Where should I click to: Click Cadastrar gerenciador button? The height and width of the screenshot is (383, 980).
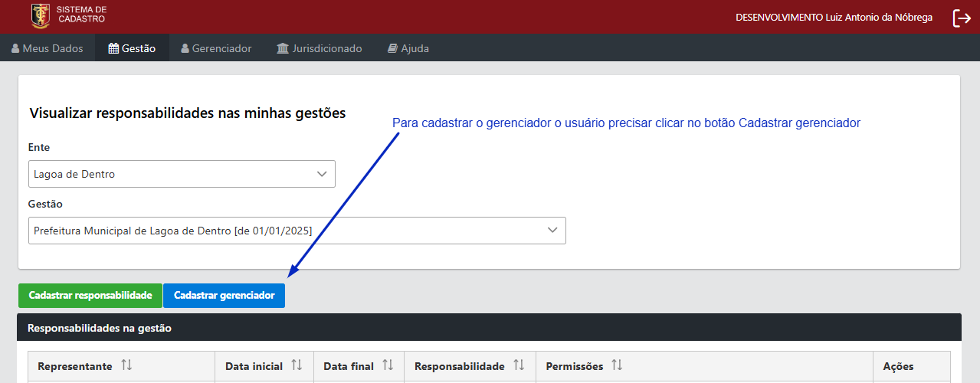(x=224, y=296)
